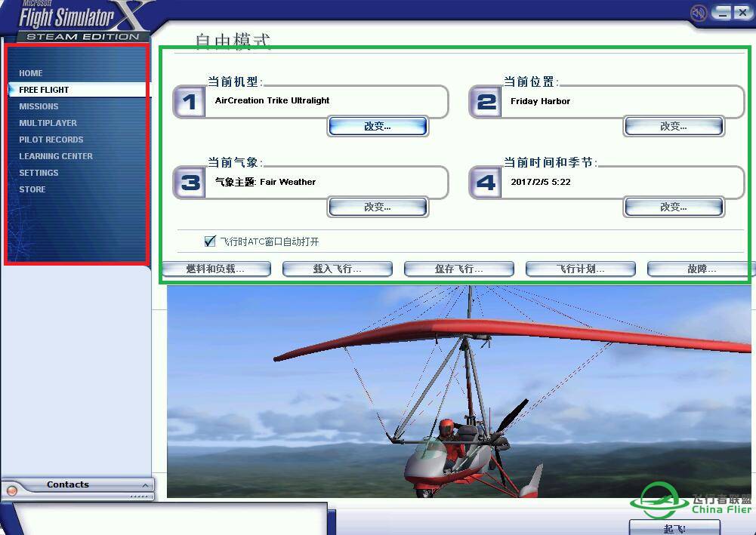Click the step 2 location number icon
The width and height of the screenshot is (756, 535).
pyautogui.click(x=486, y=101)
